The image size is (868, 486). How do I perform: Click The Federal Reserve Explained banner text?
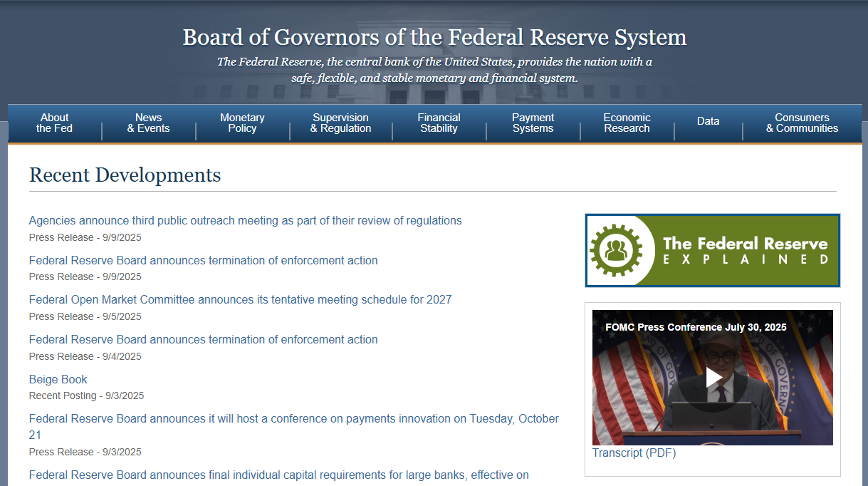coord(746,251)
